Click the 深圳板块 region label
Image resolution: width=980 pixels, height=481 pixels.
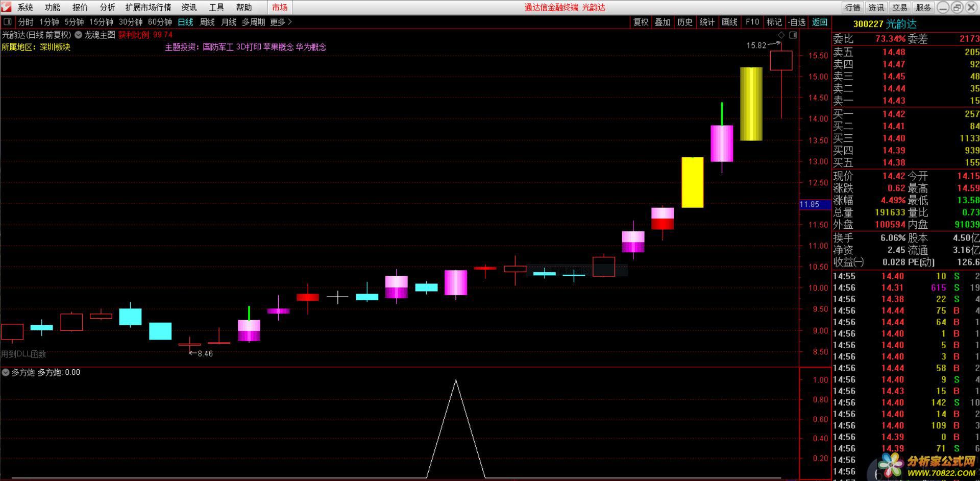tap(55, 47)
